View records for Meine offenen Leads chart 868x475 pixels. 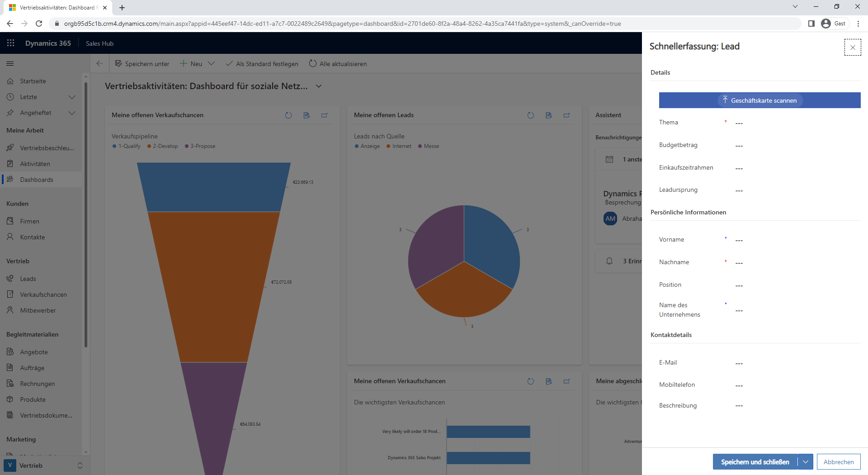[x=548, y=115]
